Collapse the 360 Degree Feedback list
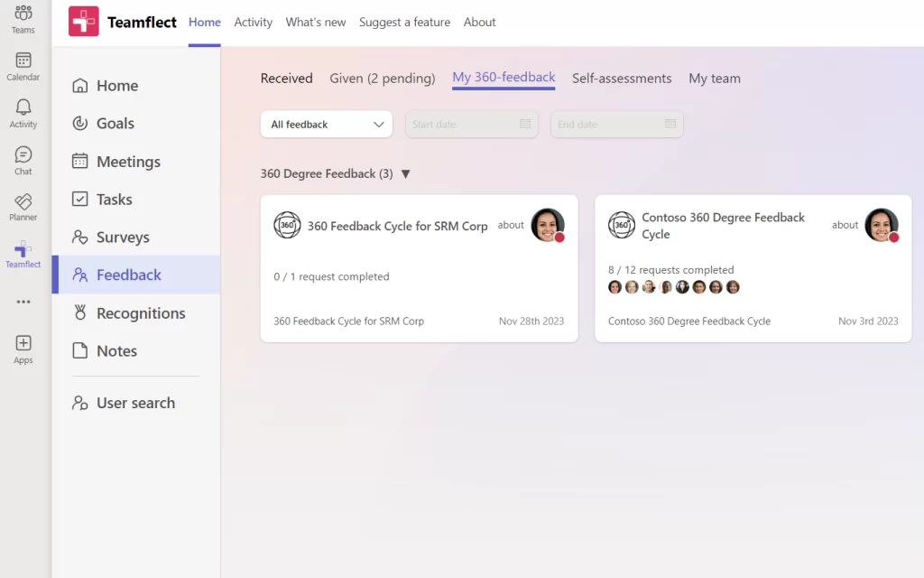The height and width of the screenshot is (578, 924). tap(405, 173)
